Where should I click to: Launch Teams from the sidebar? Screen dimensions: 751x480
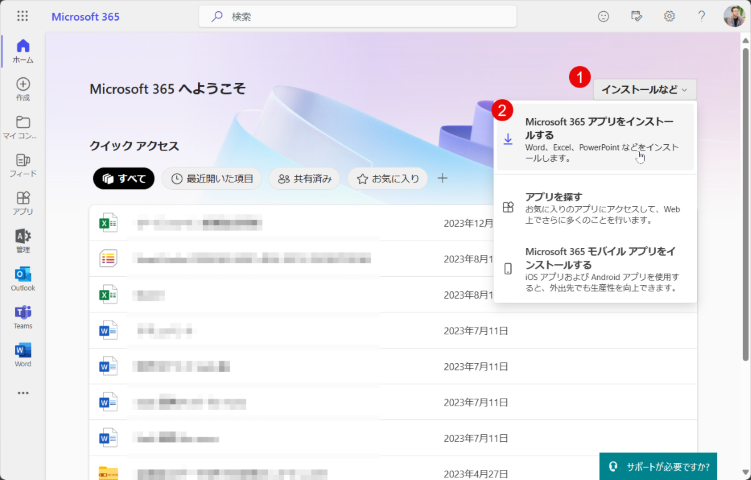point(23,317)
